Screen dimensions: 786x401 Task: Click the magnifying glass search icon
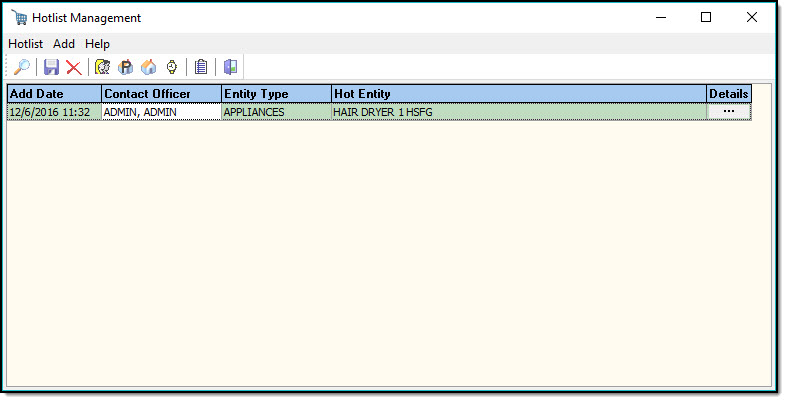click(x=21, y=67)
